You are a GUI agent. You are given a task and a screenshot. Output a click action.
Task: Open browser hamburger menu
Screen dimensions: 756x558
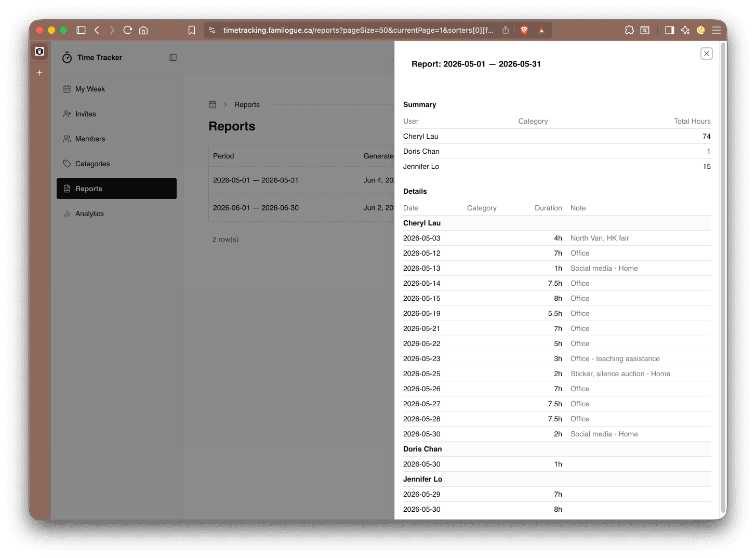717,30
